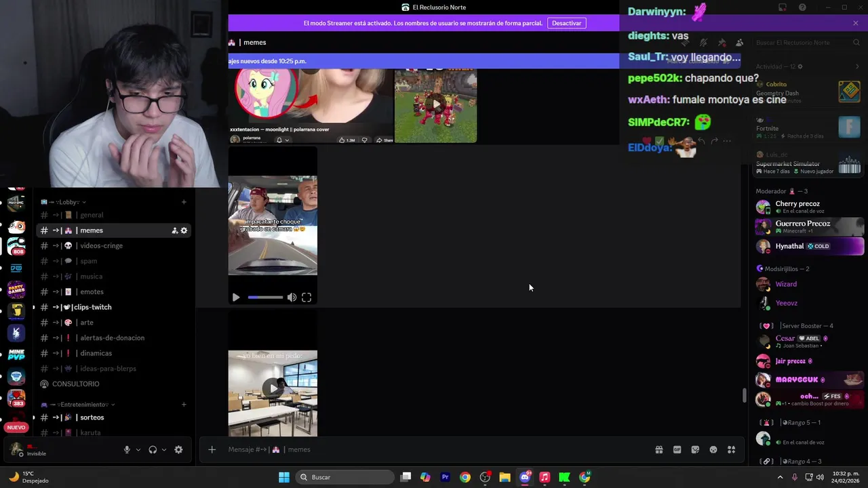The height and width of the screenshot is (488, 868).
Task: Open the memes channel settings gear
Action: point(184,230)
